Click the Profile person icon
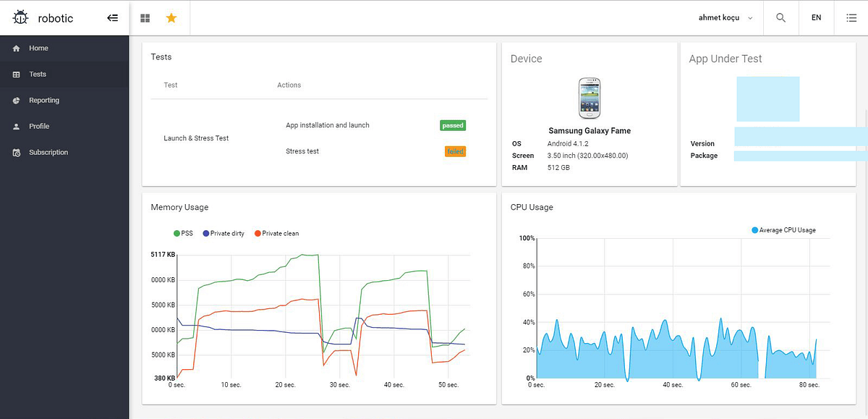 coord(15,126)
